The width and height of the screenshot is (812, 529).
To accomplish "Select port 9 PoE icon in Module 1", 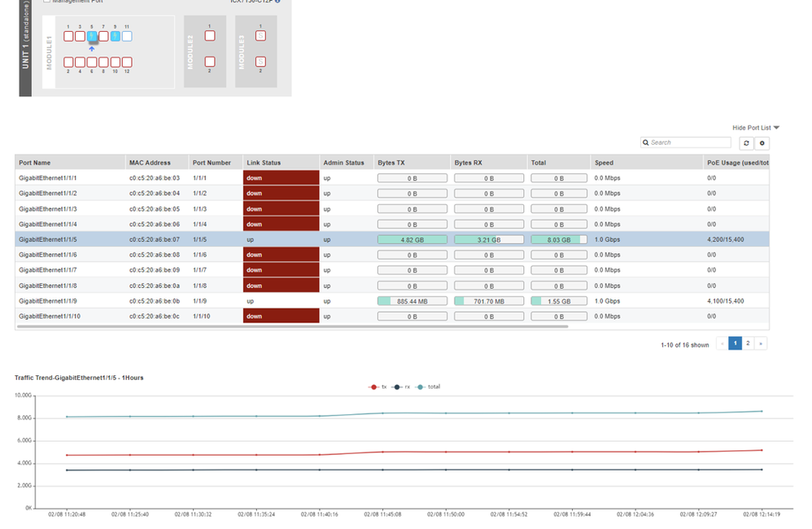I will pos(115,37).
